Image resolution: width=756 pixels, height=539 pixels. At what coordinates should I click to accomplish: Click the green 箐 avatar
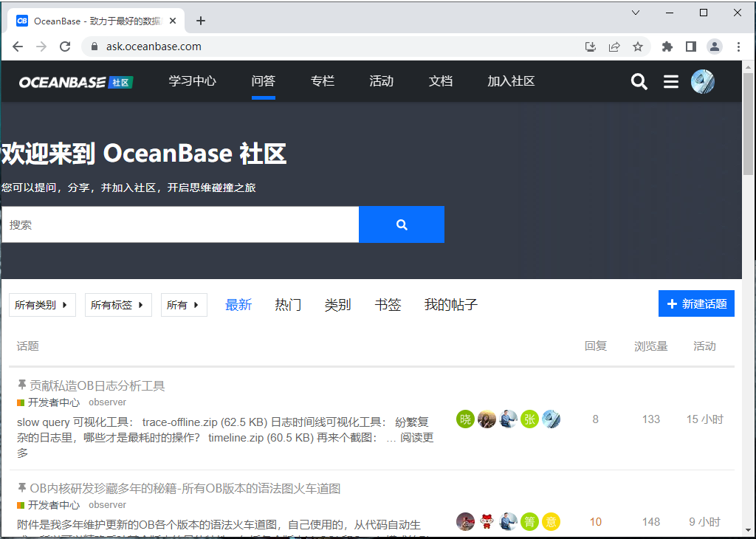click(529, 521)
